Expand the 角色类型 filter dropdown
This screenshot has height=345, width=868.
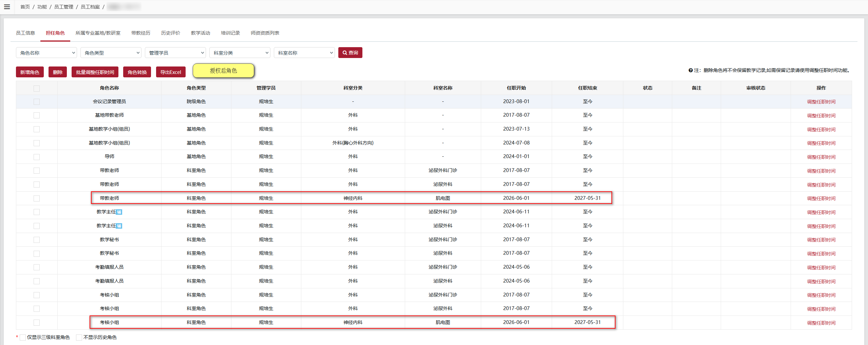click(x=111, y=53)
